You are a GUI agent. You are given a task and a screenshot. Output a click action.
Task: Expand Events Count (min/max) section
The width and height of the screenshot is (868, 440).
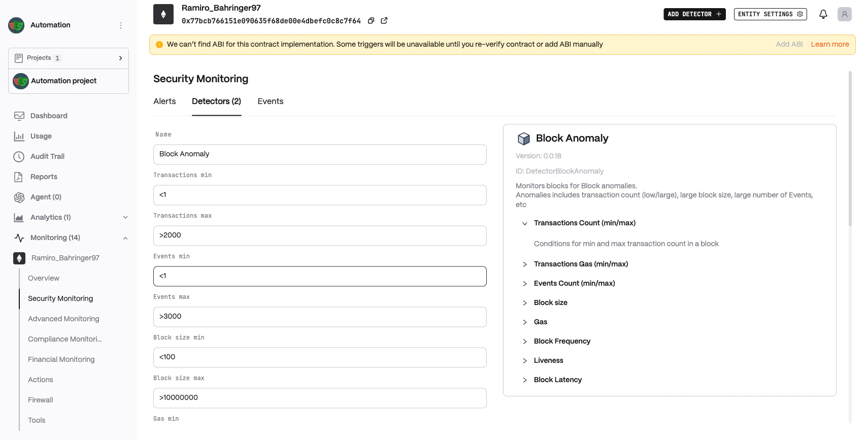(525, 284)
